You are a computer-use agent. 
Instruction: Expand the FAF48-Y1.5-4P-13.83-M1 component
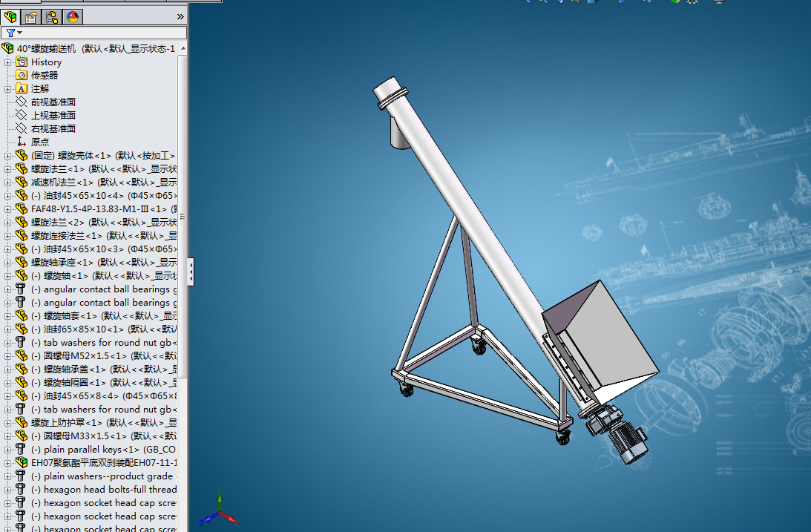[7, 209]
